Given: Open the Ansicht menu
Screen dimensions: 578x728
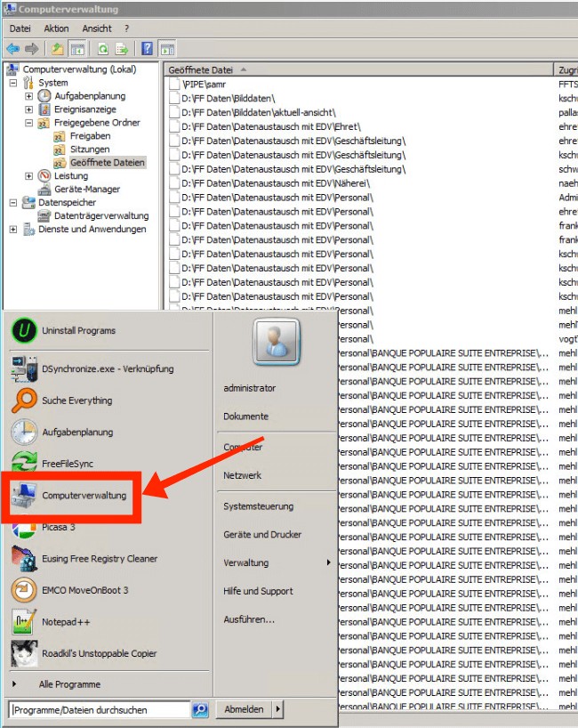Looking at the screenshot, I should pos(97,28).
